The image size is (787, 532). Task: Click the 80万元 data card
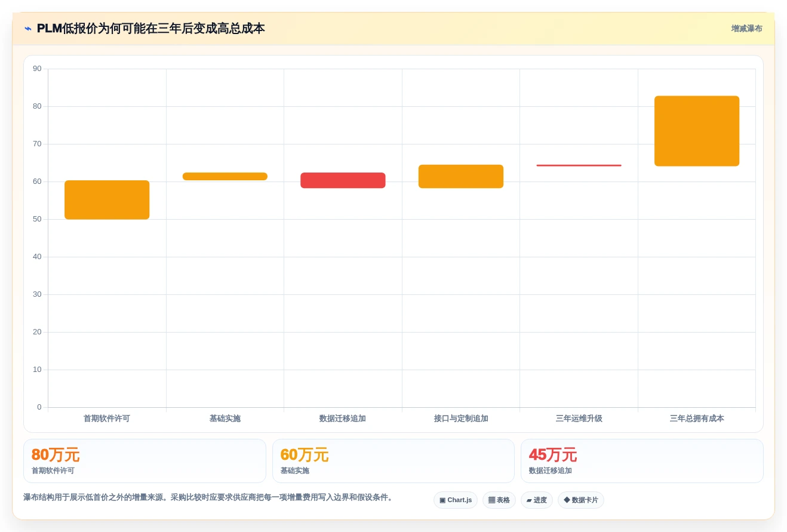click(145, 461)
